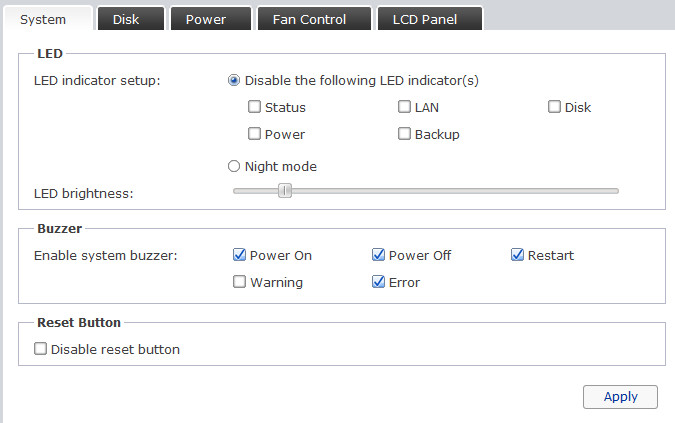Tick the LAN LED checkbox
This screenshot has height=423, width=675.
405,107
